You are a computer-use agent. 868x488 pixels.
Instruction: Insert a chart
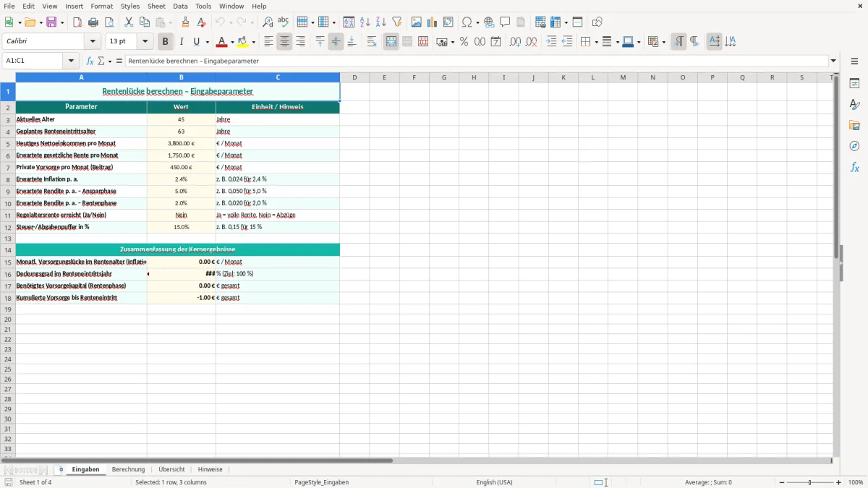pyautogui.click(x=433, y=22)
